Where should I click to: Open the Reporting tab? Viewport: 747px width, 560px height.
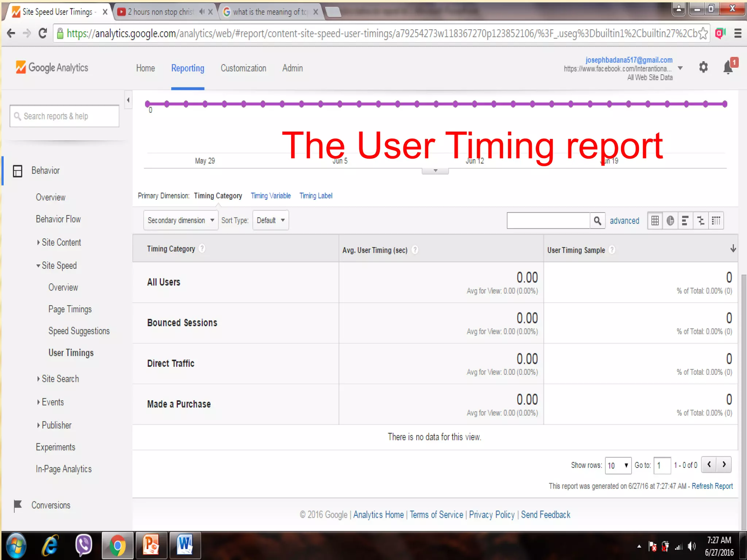188,68
